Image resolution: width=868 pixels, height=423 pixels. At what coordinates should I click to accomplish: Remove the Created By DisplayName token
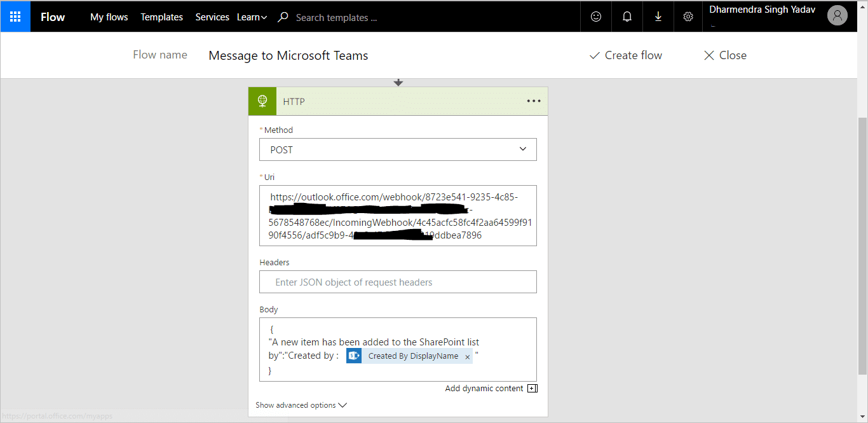[x=468, y=357]
